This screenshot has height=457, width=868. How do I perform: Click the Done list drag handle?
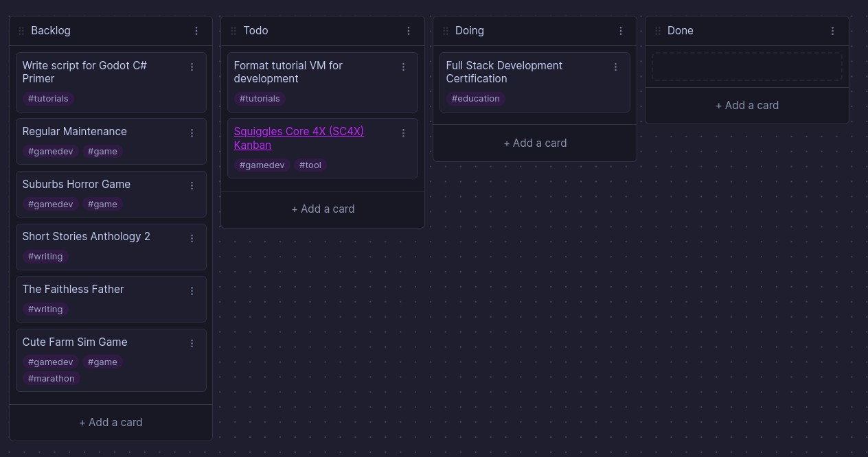point(658,31)
